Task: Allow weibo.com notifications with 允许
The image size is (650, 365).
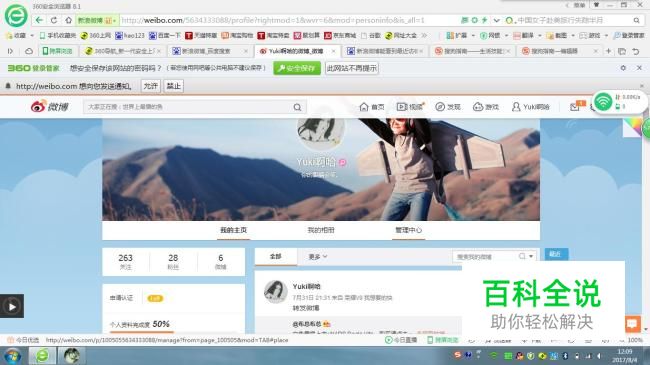Action: tap(150, 86)
